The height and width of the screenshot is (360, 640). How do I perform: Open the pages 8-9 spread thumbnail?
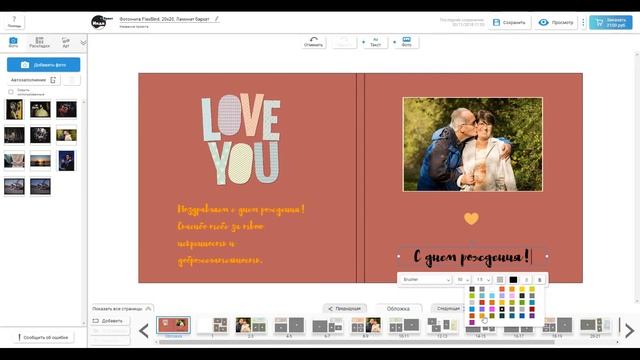[x=366, y=326]
